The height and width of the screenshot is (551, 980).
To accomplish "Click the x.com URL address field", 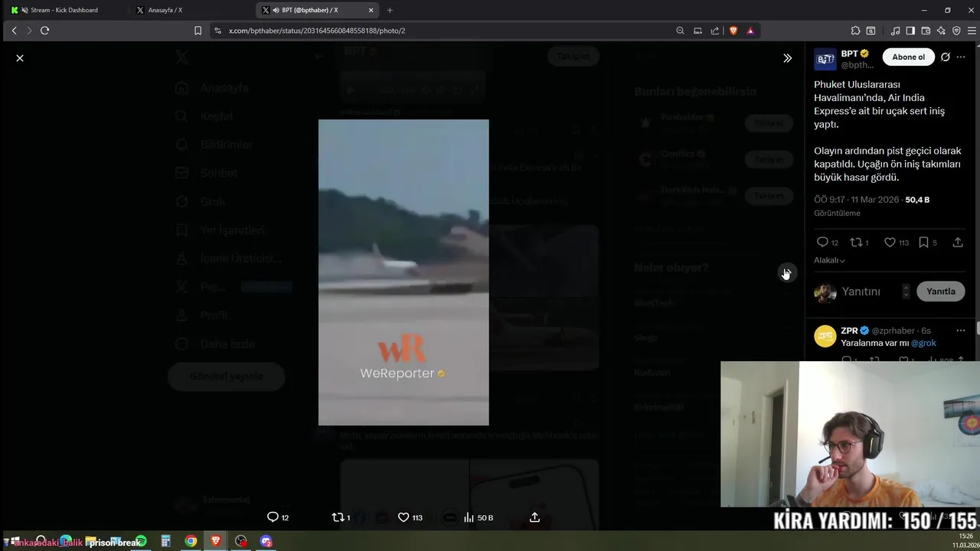I will [x=444, y=31].
